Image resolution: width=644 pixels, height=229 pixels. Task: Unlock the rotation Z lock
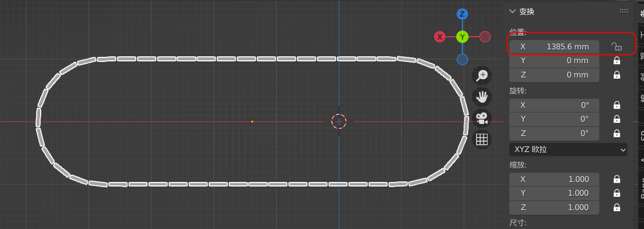616,133
